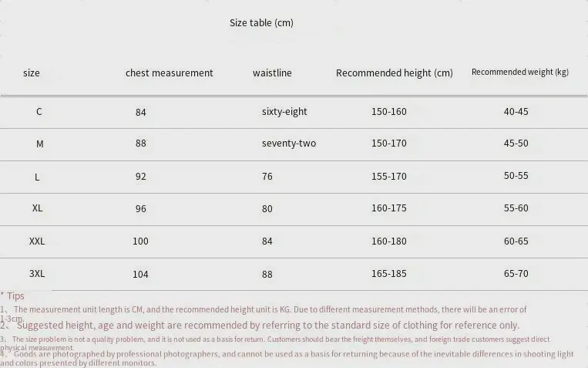The image size is (588, 368).
Task: Click chest measurement value 92
Action: 140,177
